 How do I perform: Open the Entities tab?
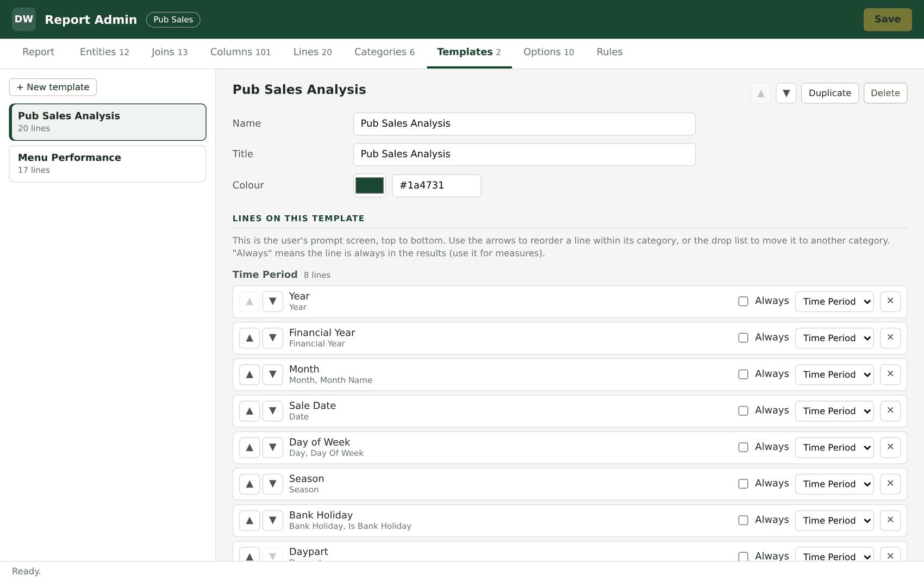[104, 52]
